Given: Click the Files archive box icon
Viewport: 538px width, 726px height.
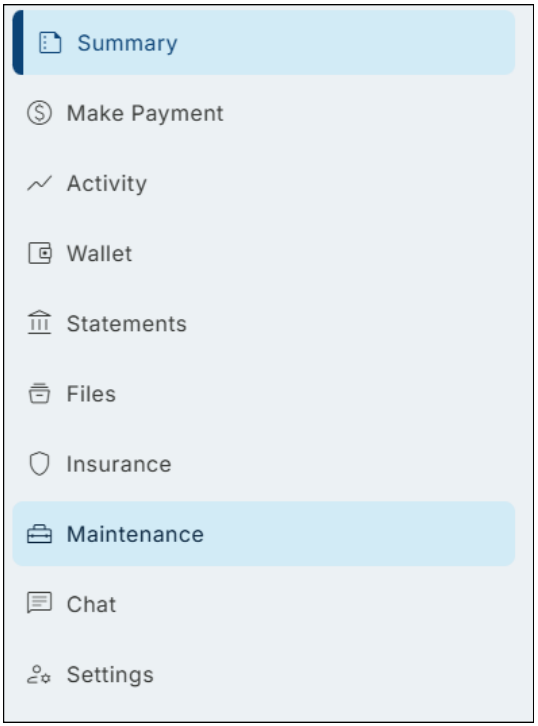Looking at the screenshot, I should 39,394.
